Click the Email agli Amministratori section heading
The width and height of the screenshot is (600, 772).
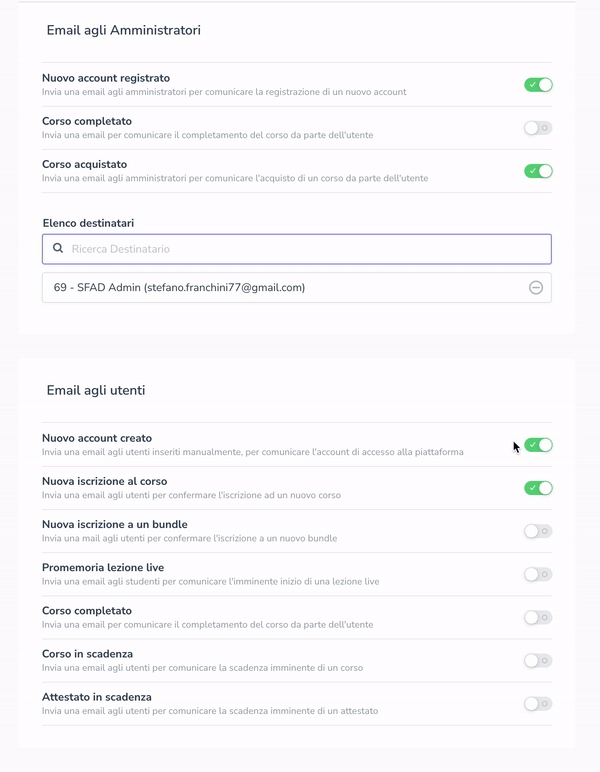tap(123, 31)
